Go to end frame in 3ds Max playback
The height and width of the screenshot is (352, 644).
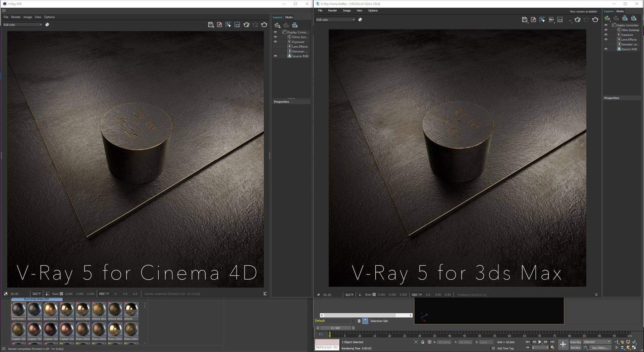552,342
